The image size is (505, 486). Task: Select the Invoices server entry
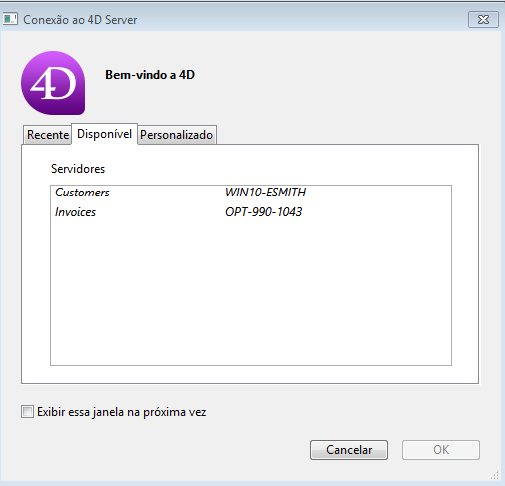tap(75, 212)
